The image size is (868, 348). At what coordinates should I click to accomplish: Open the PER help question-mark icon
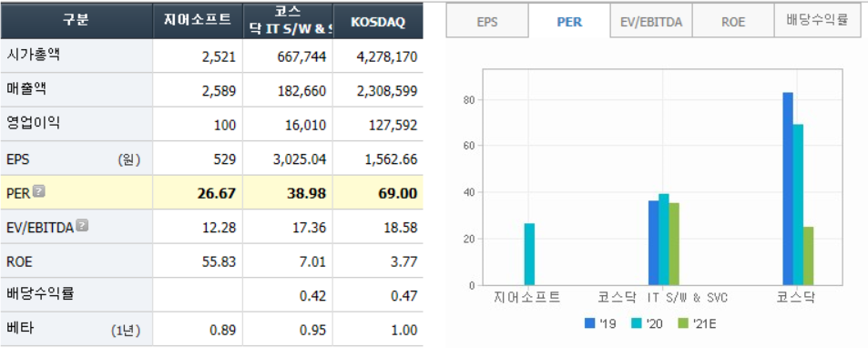(x=39, y=192)
